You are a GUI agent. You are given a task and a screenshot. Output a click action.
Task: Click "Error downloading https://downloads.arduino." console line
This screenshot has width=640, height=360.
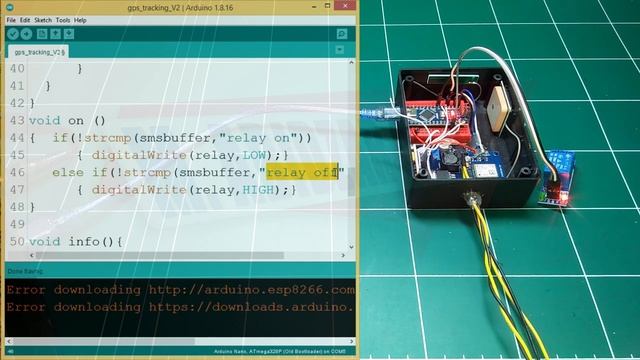180,307
